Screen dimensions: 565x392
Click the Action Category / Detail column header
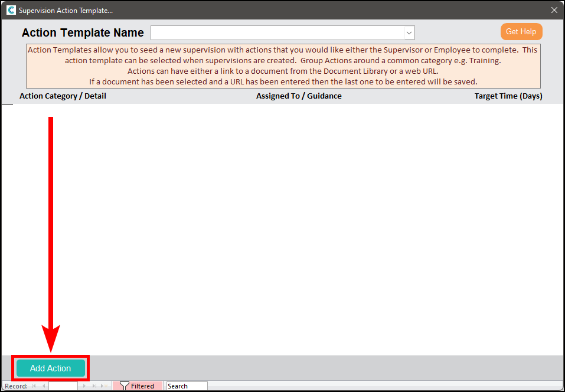pyautogui.click(x=63, y=96)
